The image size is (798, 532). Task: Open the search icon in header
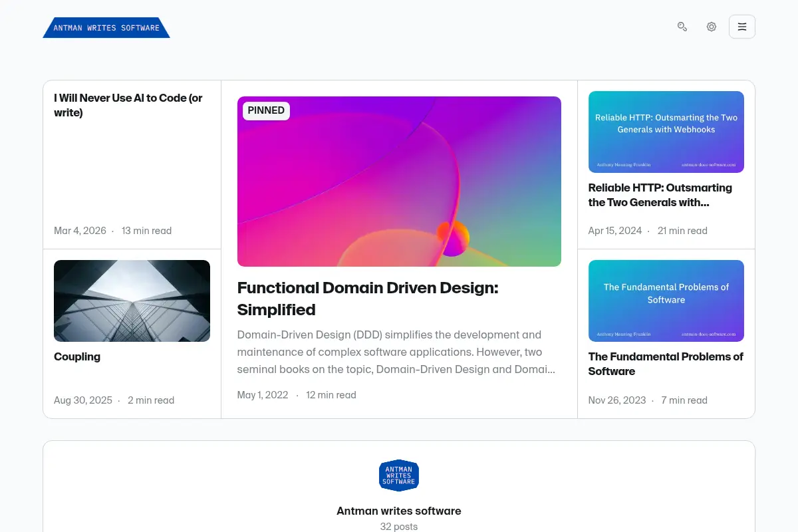682,27
